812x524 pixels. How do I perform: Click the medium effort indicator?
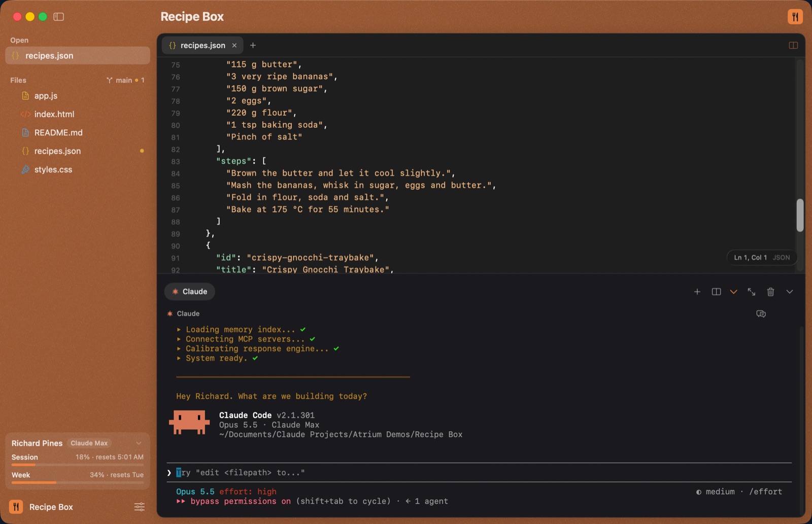click(716, 492)
